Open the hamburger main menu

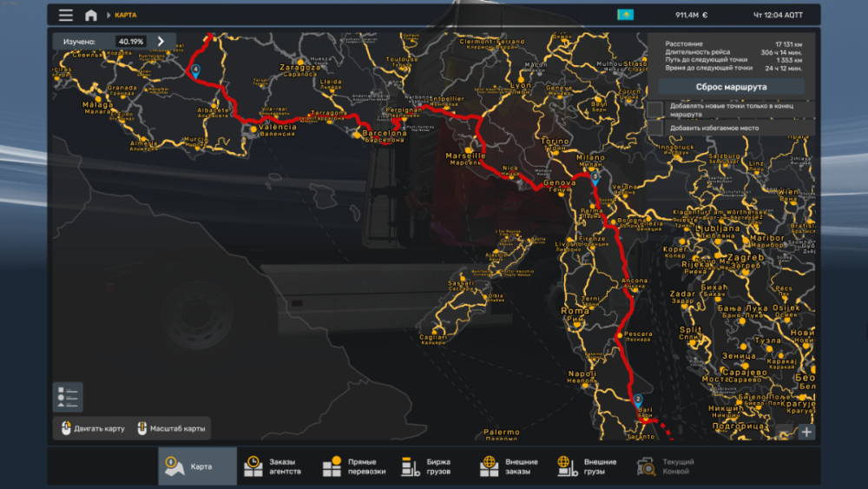click(66, 15)
